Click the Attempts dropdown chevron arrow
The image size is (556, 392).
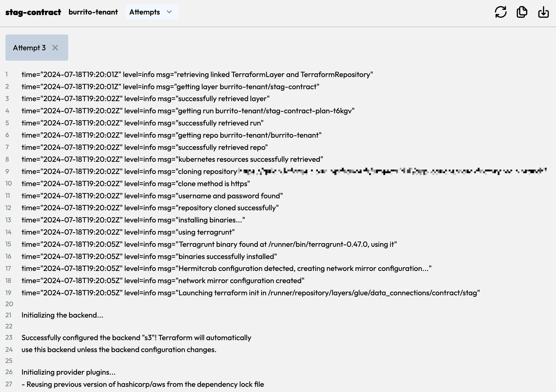[169, 12]
